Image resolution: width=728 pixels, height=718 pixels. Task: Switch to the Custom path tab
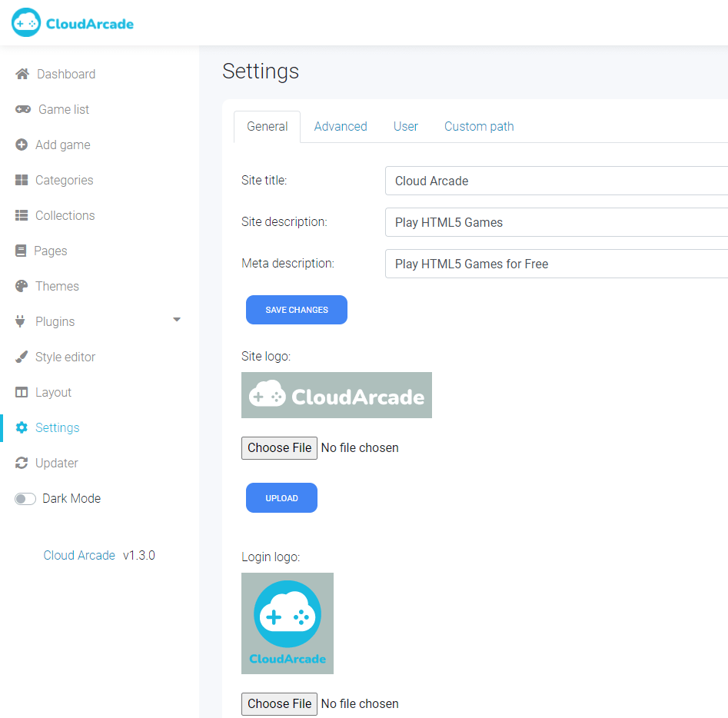(x=479, y=126)
